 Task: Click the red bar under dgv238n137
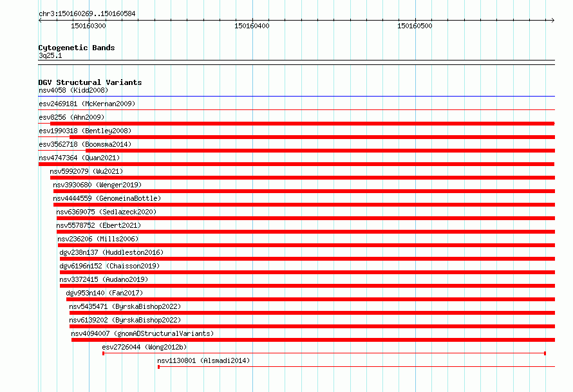[x=307, y=259]
